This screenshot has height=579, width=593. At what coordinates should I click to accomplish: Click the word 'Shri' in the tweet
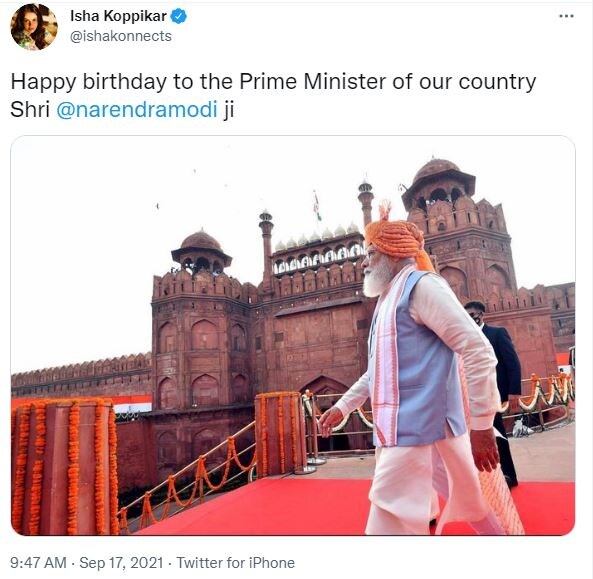click(x=30, y=109)
